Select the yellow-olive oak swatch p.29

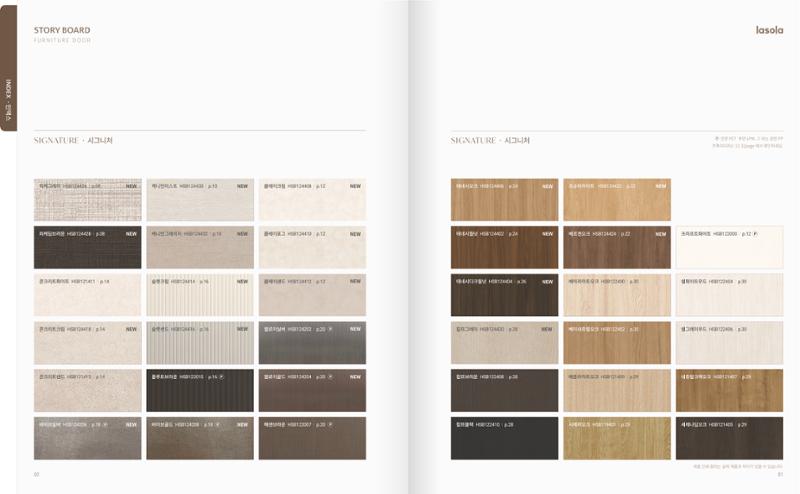coord(617,438)
